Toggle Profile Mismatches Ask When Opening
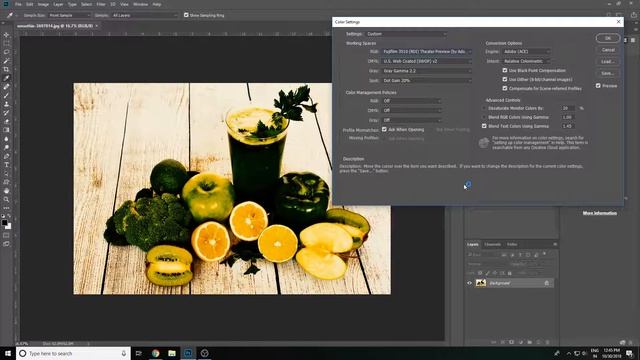This screenshot has height=360, width=640. 384,129
